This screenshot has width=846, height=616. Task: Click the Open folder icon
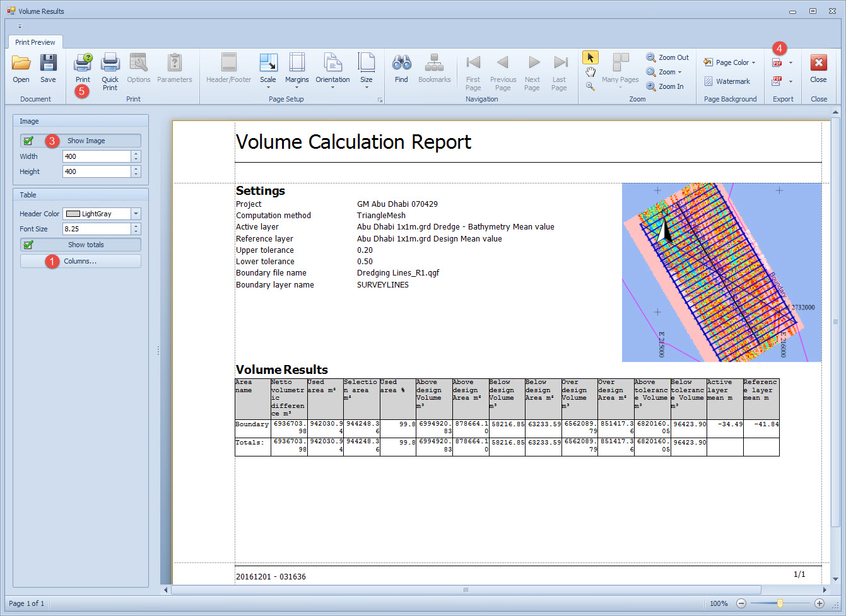(x=21, y=63)
